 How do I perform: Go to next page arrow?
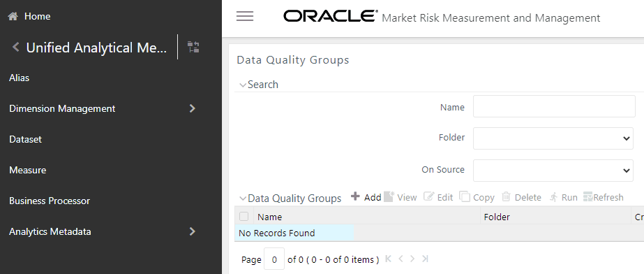tap(412, 259)
